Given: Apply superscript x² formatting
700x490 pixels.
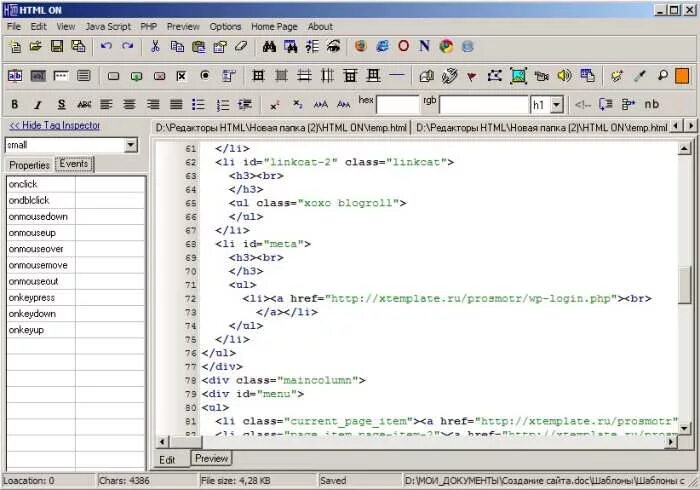Looking at the screenshot, I should pyautogui.click(x=275, y=105).
